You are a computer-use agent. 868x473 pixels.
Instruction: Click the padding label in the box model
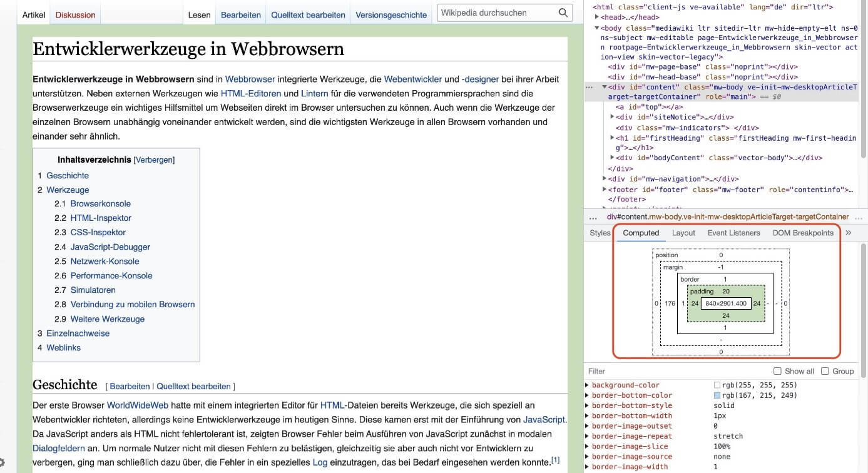(x=702, y=292)
